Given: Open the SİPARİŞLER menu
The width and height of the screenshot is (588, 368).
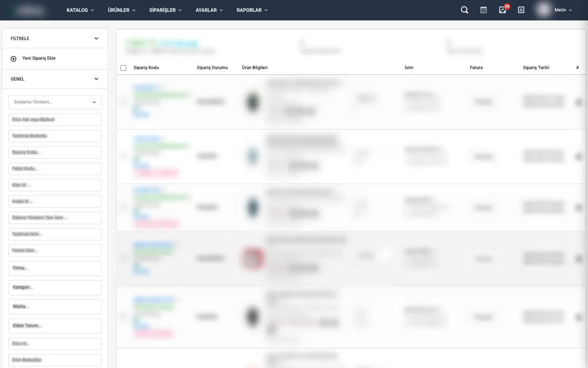Looking at the screenshot, I should tap(165, 10).
